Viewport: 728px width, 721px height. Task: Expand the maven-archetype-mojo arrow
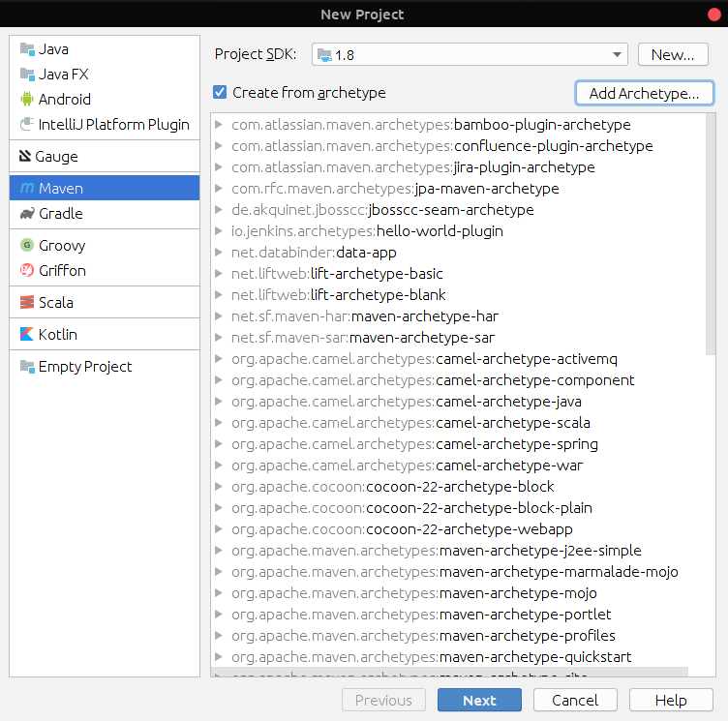click(218, 593)
